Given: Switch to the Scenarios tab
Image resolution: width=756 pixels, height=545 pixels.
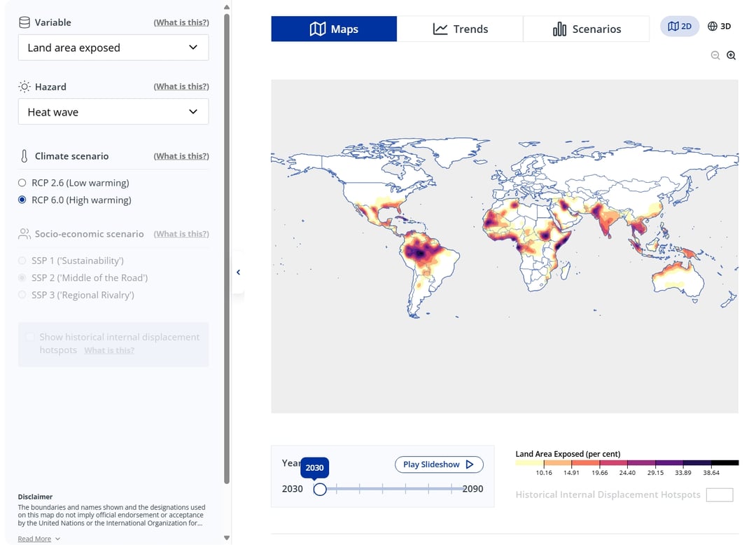Looking at the screenshot, I should [586, 29].
